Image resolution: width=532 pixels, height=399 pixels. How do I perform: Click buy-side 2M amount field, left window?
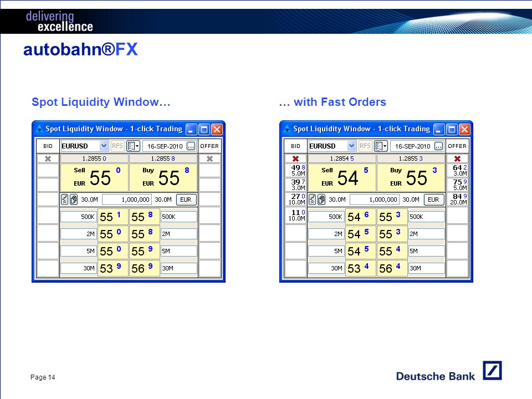tap(179, 234)
